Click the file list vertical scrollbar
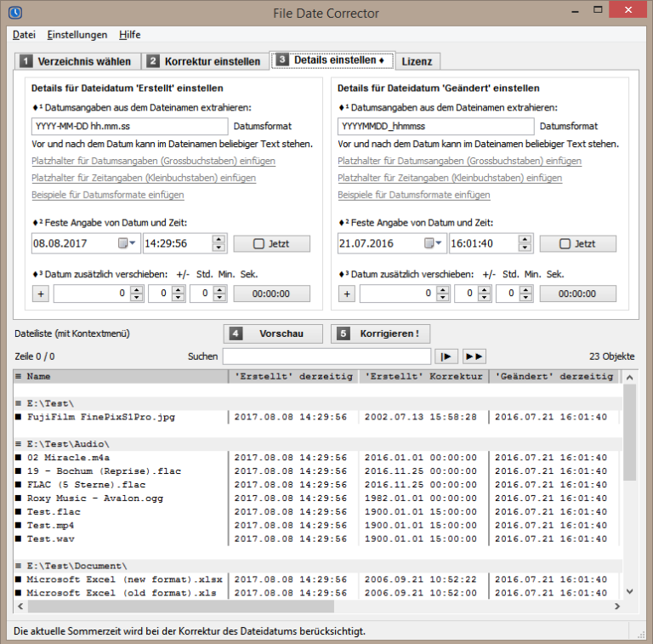Viewport: 653px width, 644px height. pyautogui.click(x=629, y=442)
